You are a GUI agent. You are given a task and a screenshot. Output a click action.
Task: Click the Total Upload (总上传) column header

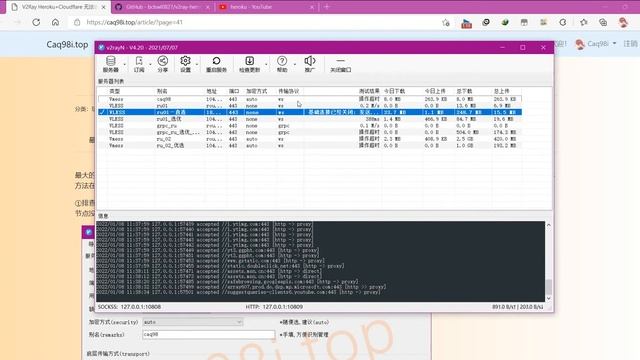coord(501,91)
